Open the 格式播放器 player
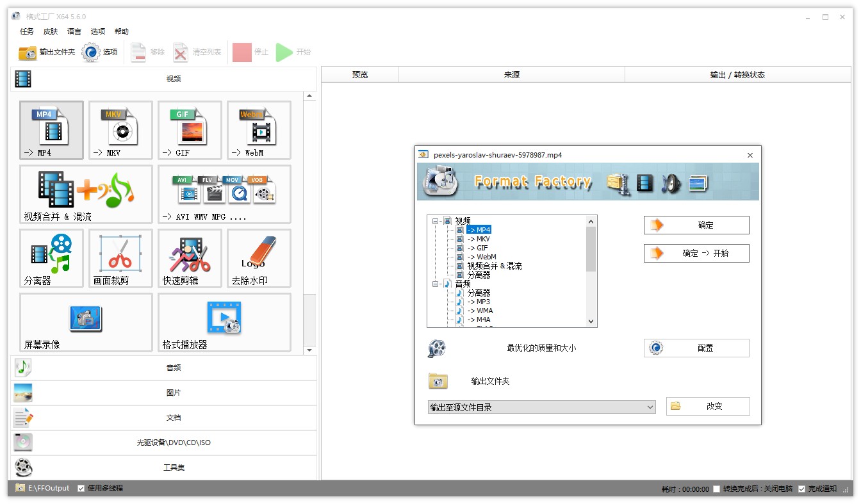This screenshot has height=504, width=861. 224,322
